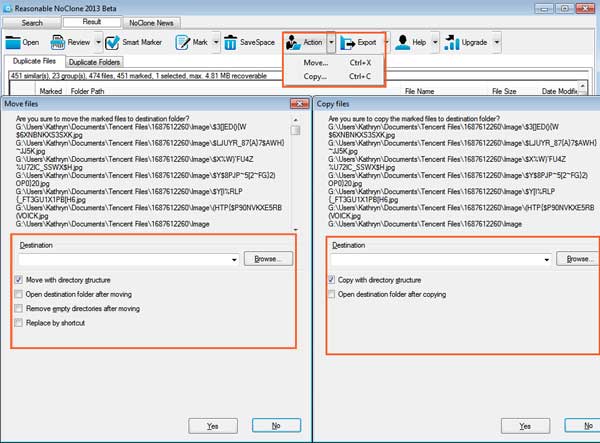Uncheck Move with directory structure
This screenshot has height=443, width=600.
tap(20, 280)
